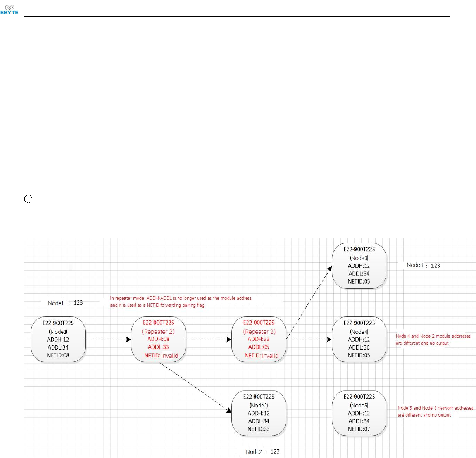Click 'NETID:33' in the Node2 box
The image size is (476, 458).
pos(259,429)
